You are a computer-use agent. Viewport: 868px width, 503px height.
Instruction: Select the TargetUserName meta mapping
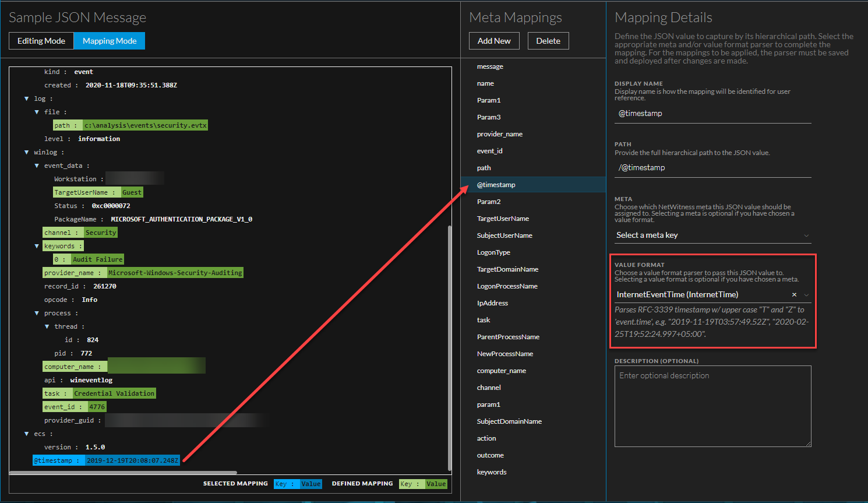503,219
